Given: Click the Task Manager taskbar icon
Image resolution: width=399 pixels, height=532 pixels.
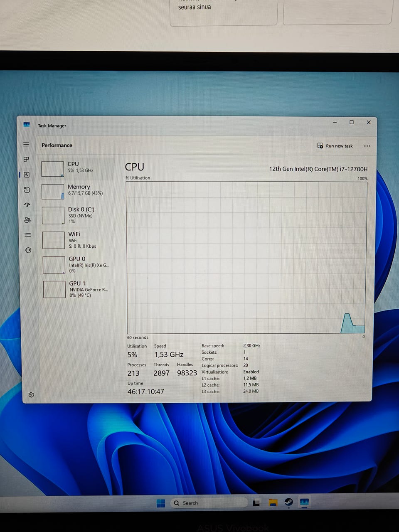Looking at the screenshot, I should click(x=304, y=502).
